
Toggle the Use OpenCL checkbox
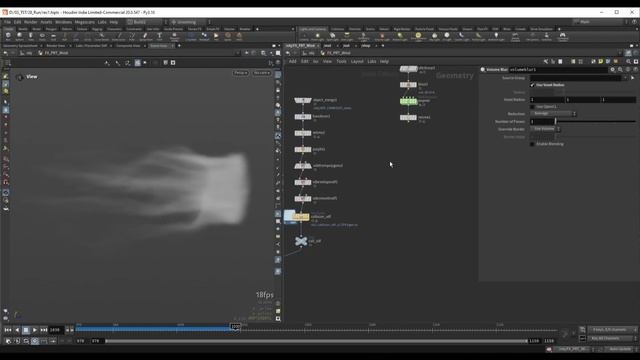[532, 107]
